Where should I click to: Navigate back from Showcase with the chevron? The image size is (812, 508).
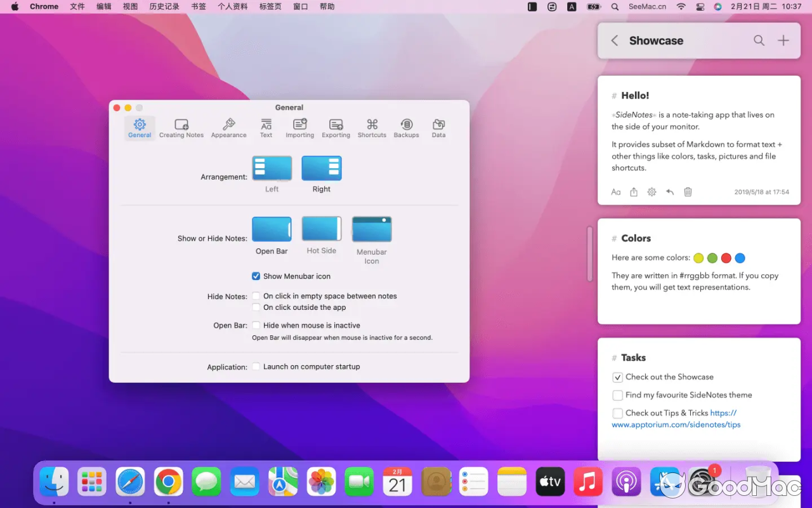pos(614,40)
